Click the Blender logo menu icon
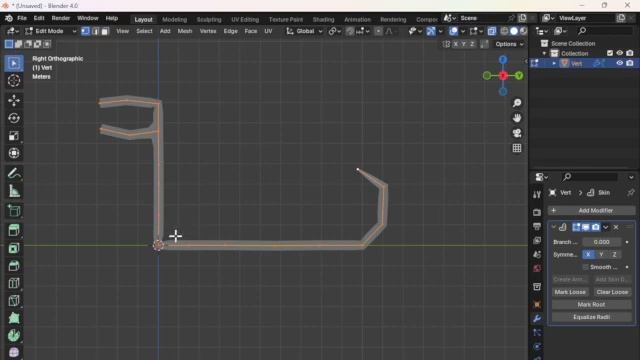Screen dimensions: 640x360 [9, 18]
